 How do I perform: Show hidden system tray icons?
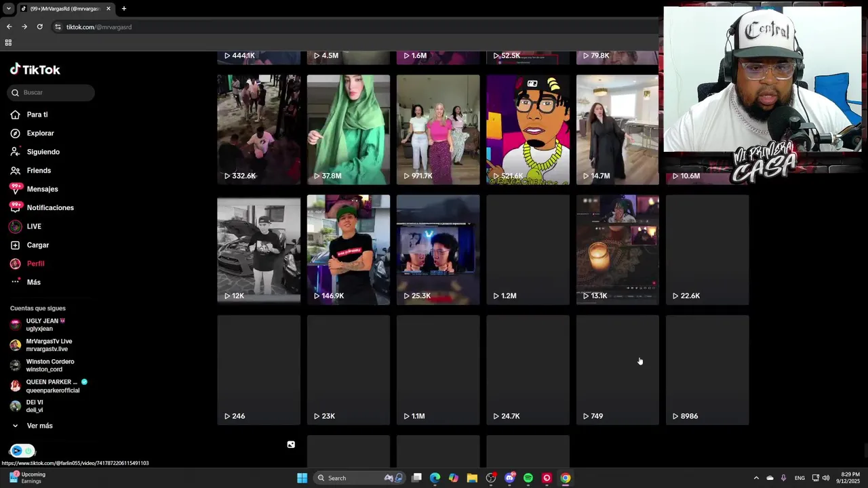pos(756,478)
